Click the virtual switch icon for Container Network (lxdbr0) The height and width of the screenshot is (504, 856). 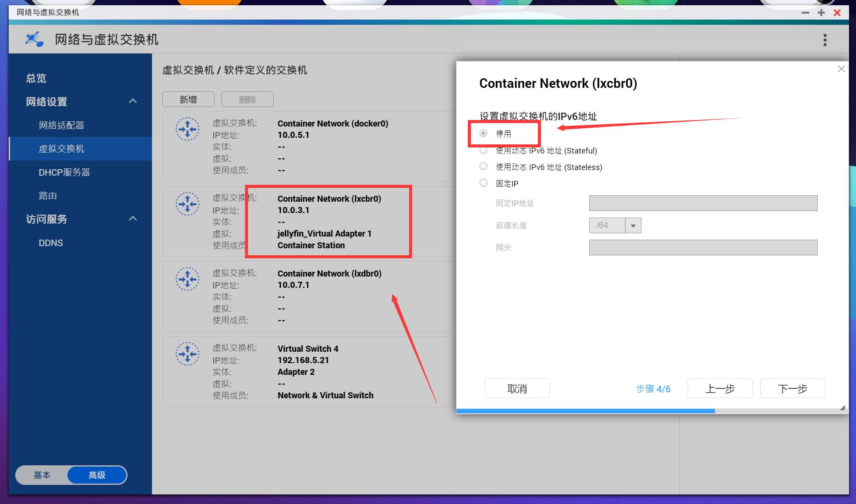tap(187, 279)
